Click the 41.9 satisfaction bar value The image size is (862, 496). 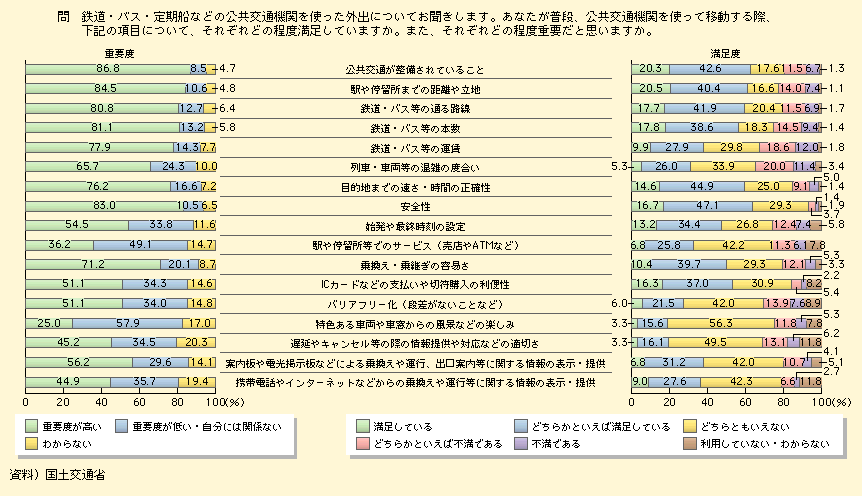pos(704,108)
